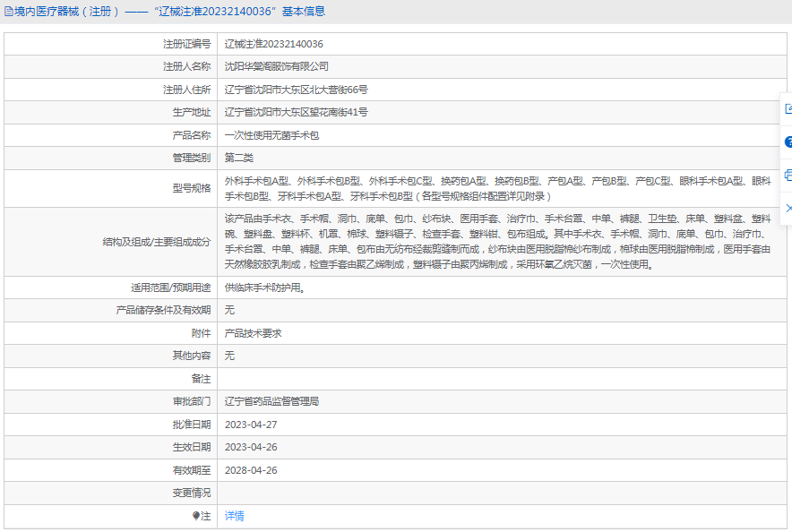Click the 管理类别 row label

click(192, 158)
